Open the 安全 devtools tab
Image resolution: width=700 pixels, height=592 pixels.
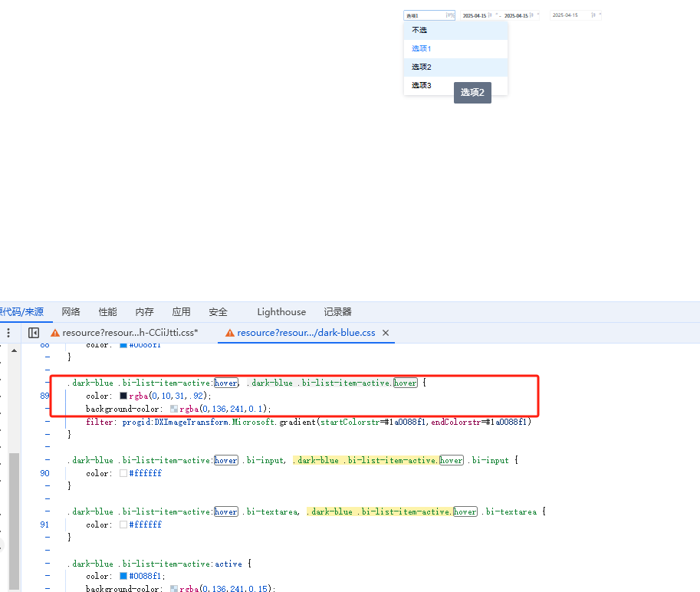coord(219,311)
